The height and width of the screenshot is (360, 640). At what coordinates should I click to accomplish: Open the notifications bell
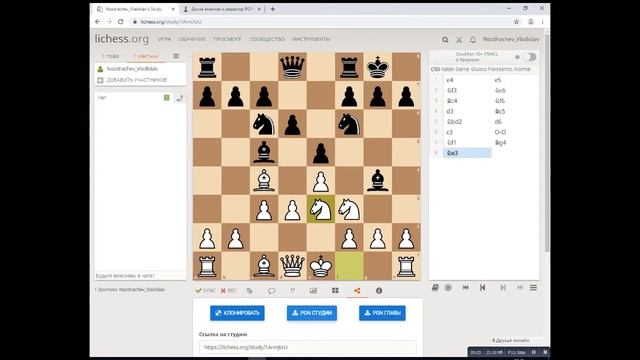point(473,40)
